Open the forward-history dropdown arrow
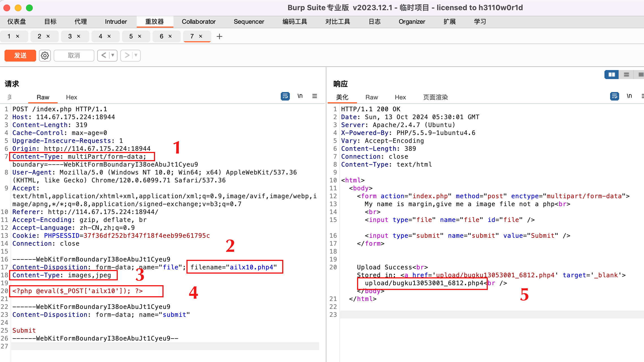The width and height of the screenshot is (644, 362). pyautogui.click(x=136, y=55)
